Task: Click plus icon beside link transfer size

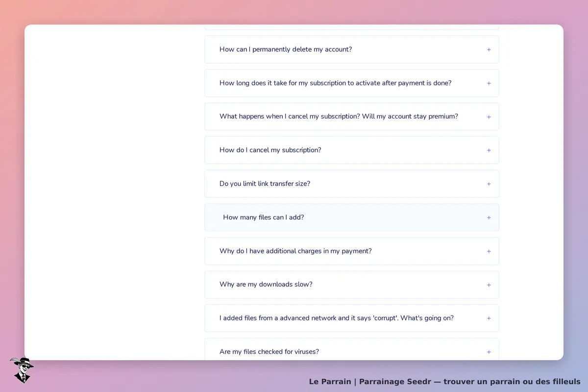Action: tap(489, 184)
